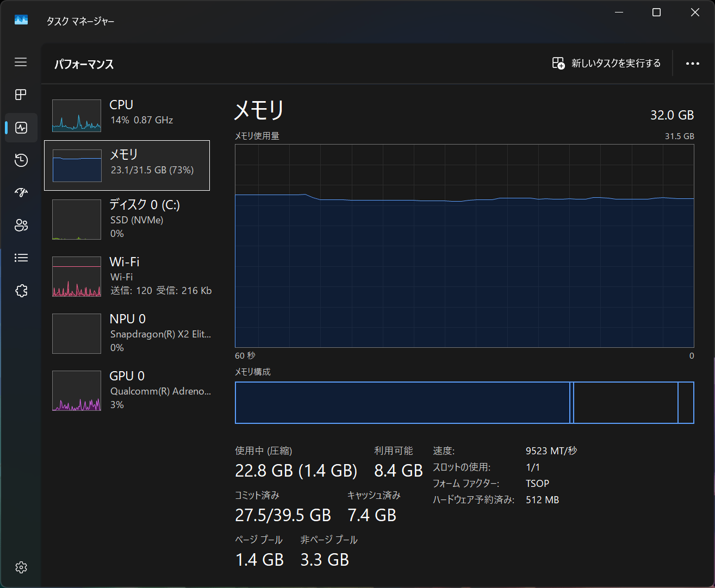Click the 3.3 GB non-paged pool value

click(x=325, y=559)
